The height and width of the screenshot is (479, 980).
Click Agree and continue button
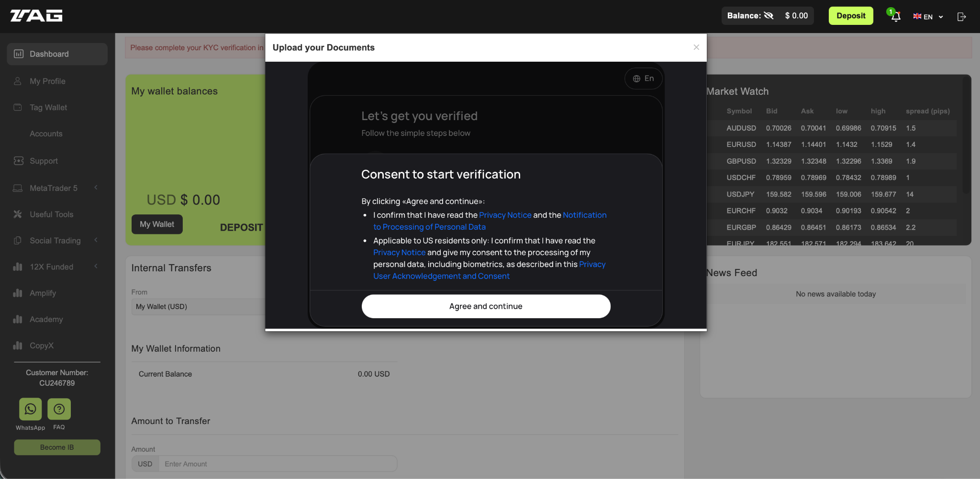pyautogui.click(x=486, y=306)
